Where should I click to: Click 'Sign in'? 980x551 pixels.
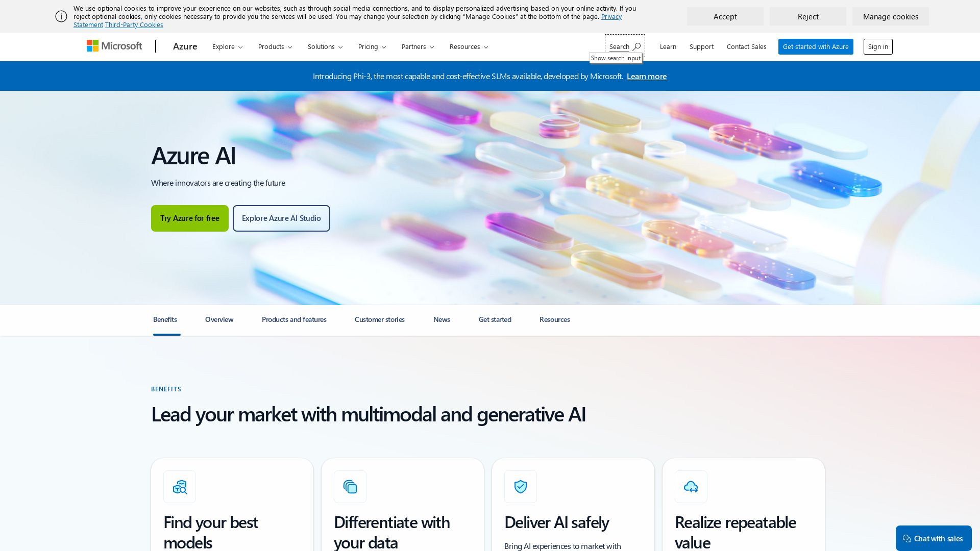[x=877, y=46]
